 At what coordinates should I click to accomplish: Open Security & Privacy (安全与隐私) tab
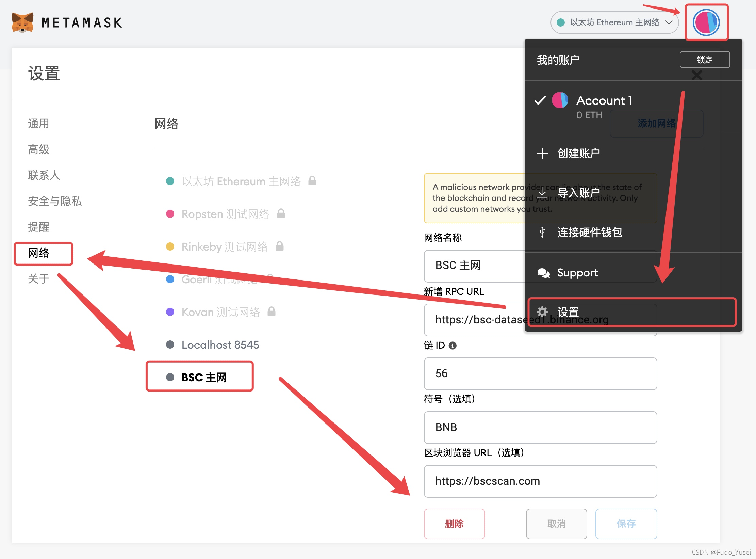pyautogui.click(x=55, y=201)
